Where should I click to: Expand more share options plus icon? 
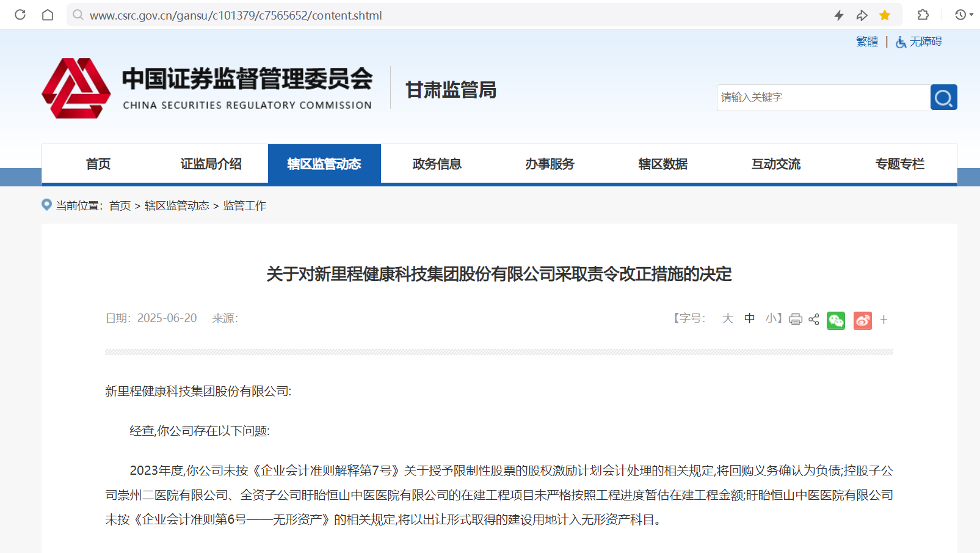pyautogui.click(x=884, y=320)
